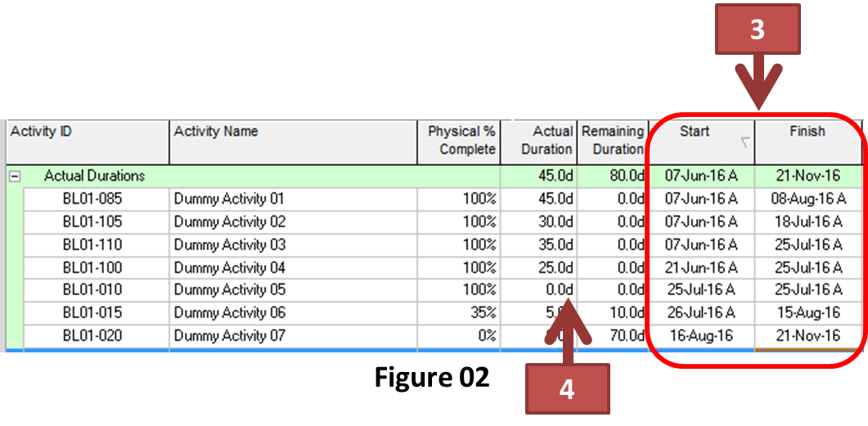
Task: Click the Dummy Activity 05 name cell
Action: [293, 289]
